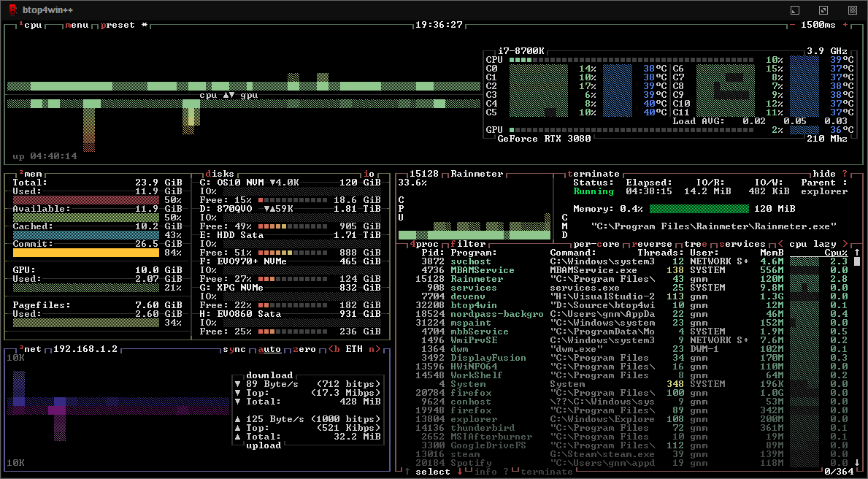Viewport: 868px width, 479px height.
Task: Select the DisplayFusion process row
Action: tap(624, 358)
